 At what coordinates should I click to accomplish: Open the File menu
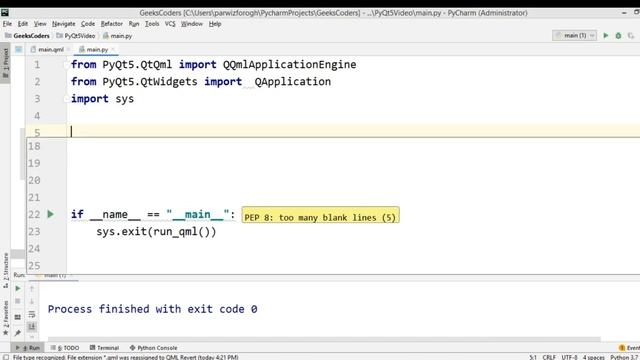[x=7, y=24]
